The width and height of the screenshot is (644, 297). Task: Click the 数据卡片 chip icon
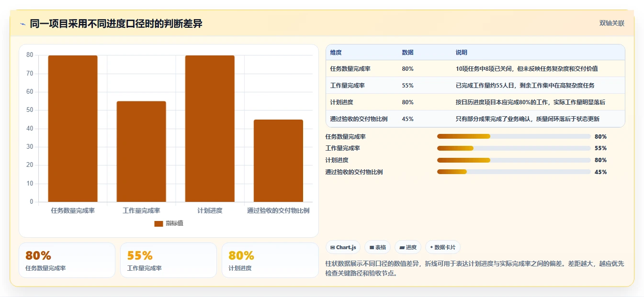coord(431,247)
